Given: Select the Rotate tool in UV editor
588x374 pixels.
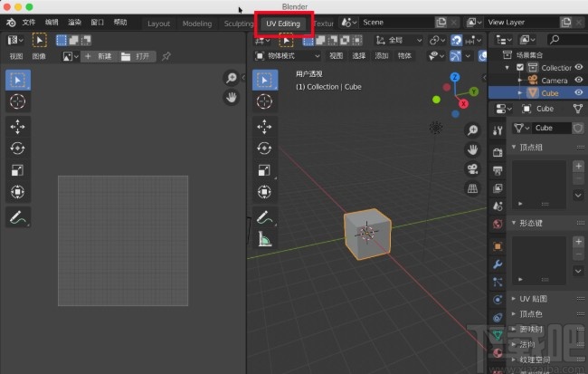Looking at the screenshot, I should click(x=18, y=149).
